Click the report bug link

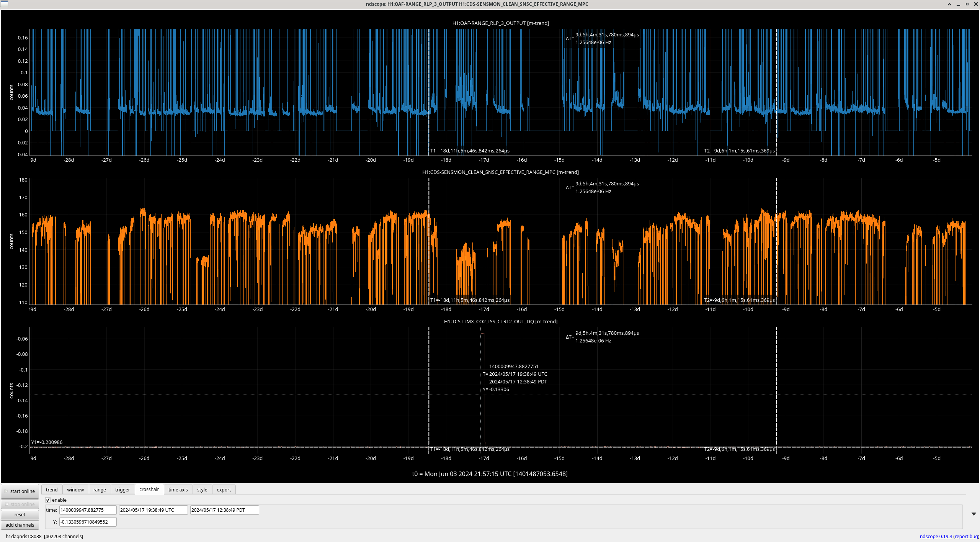point(966,536)
